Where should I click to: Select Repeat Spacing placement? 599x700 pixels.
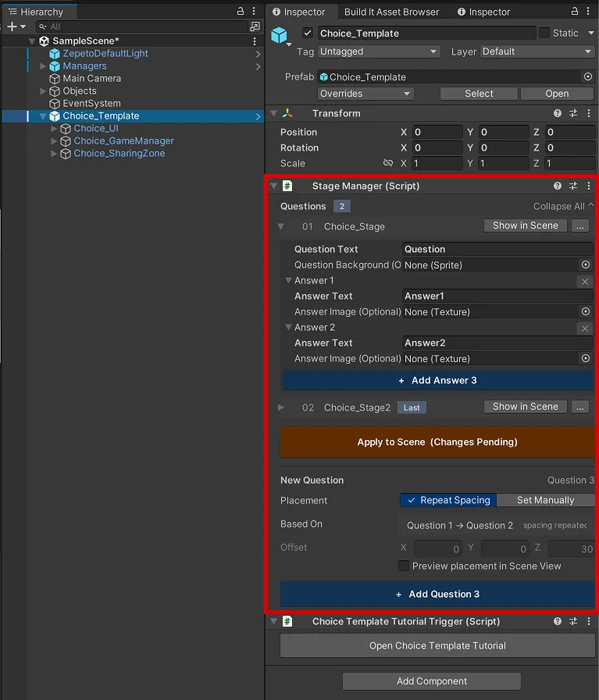tap(448, 500)
